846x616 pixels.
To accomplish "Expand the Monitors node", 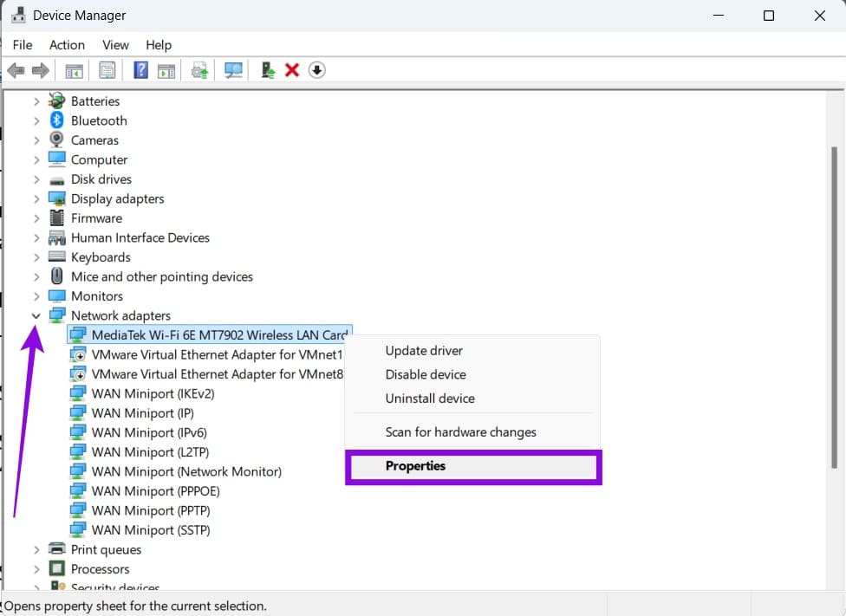I will click(x=36, y=296).
